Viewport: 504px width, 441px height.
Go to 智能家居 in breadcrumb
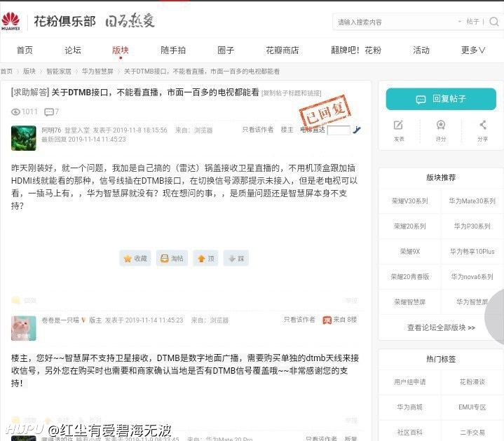click(x=59, y=72)
